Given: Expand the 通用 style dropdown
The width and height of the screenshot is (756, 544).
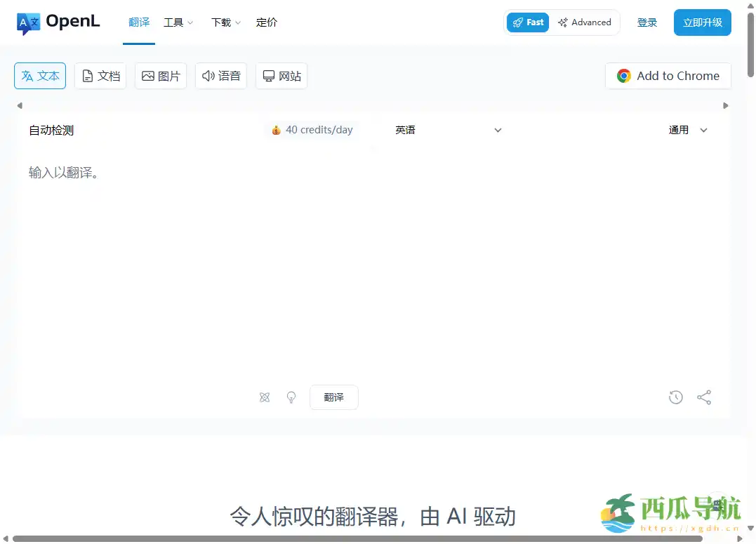Looking at the screenshot, I should click(688, 130).
